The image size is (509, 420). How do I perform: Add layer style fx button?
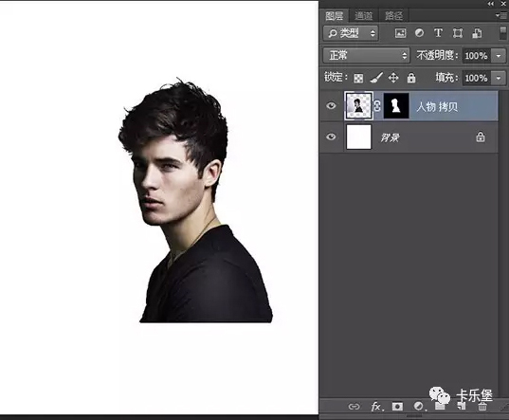click(376, 407)
